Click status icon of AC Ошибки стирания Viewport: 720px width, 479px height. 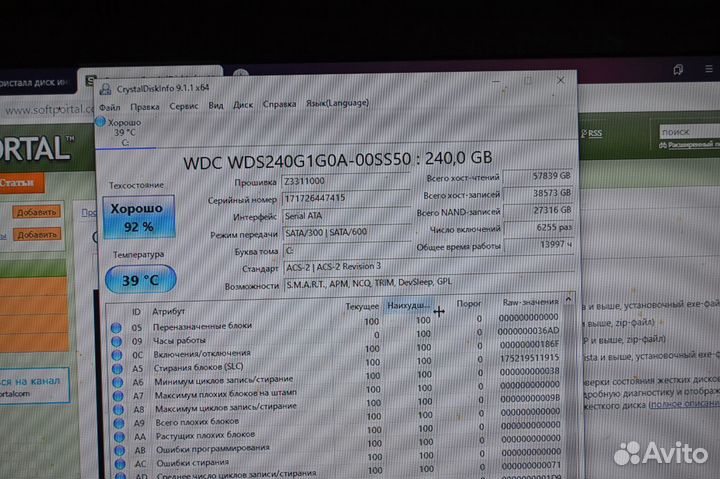click(x=120, y=464)
